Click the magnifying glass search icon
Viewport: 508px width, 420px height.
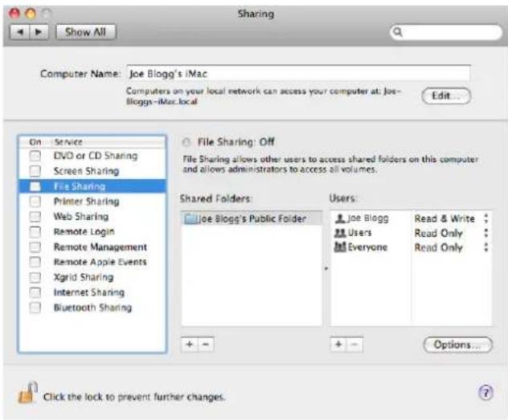[x=398, y=31]
